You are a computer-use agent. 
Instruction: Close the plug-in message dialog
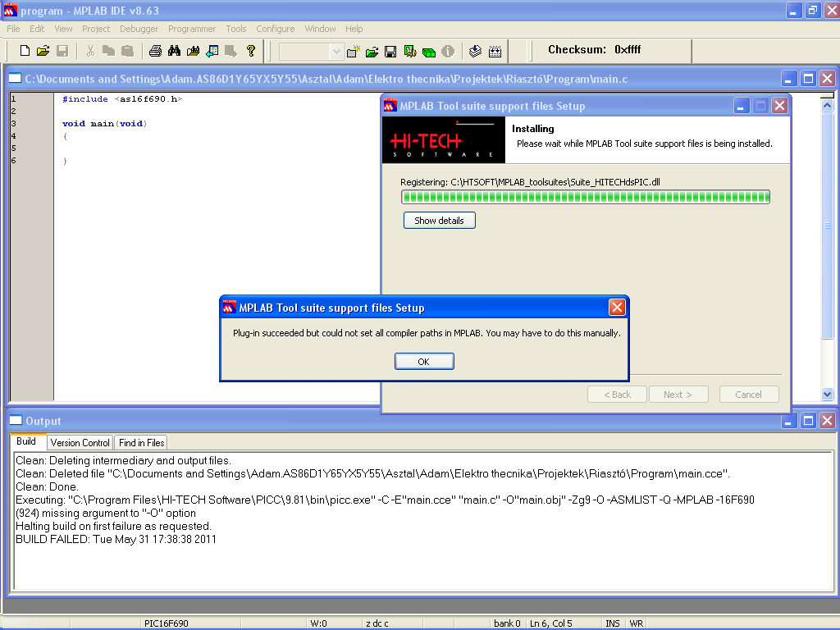[x=617, y=308]
